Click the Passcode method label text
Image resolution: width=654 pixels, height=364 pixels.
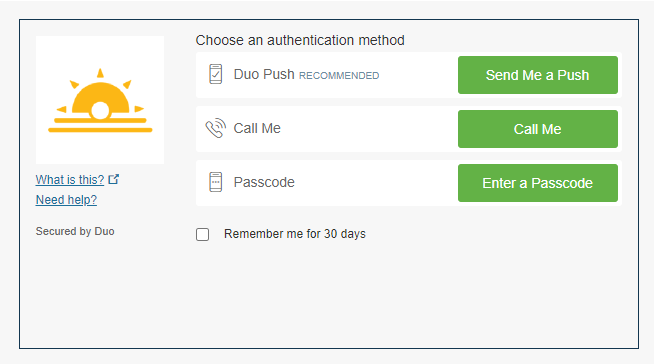tap(264, 182)
